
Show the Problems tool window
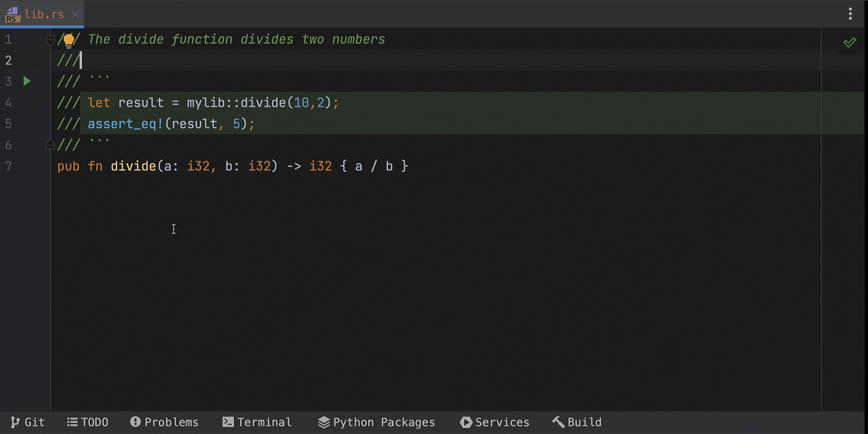pos(164,422)
